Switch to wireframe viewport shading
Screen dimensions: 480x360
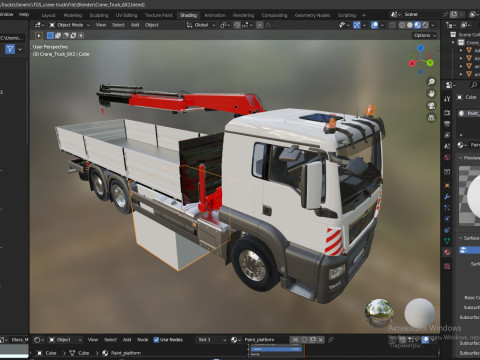402,25
